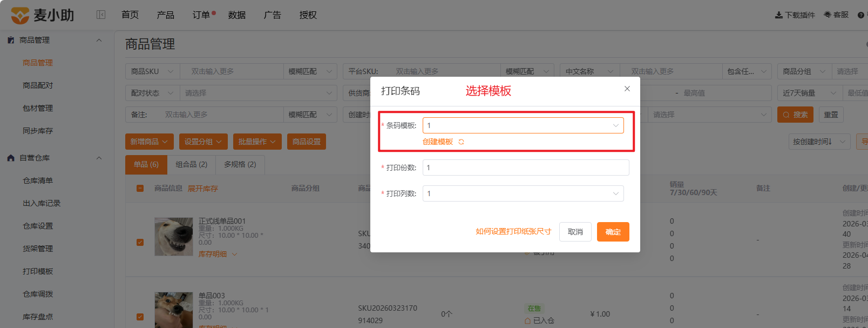The image size is (868, 328).
Task: Go to 仓库设置 in sidebar
Action: (38, 226)
